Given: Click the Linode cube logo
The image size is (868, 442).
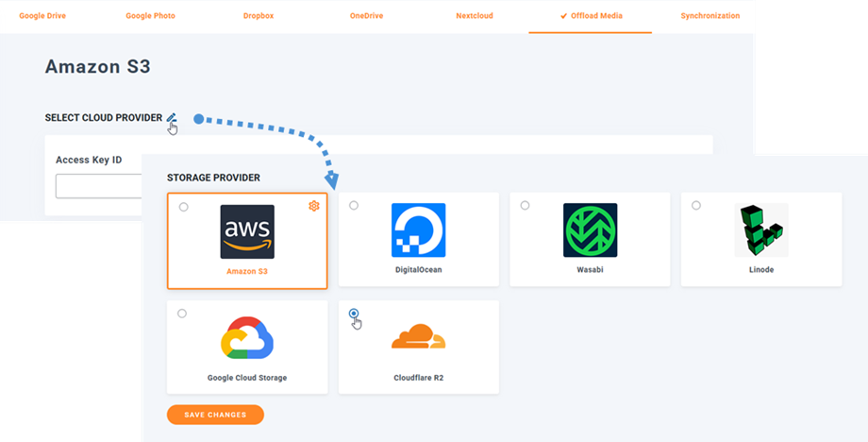Looking at the screenshot, I should tap(760, 230).
